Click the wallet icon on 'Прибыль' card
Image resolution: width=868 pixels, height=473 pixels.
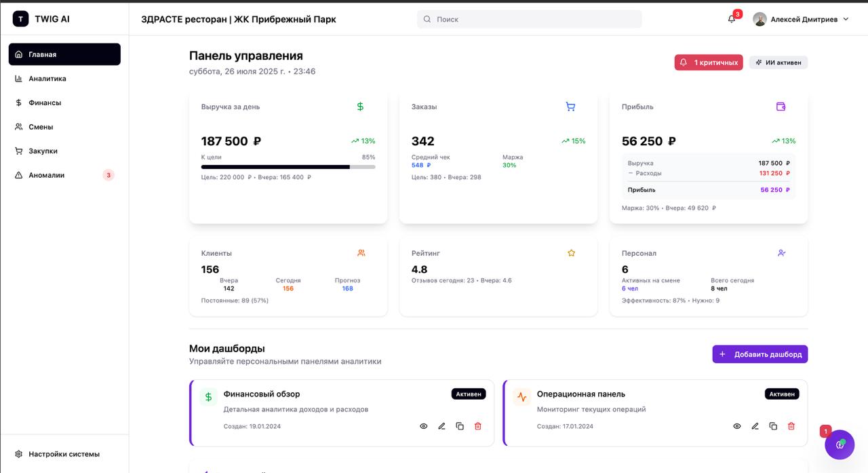(781, 107)
